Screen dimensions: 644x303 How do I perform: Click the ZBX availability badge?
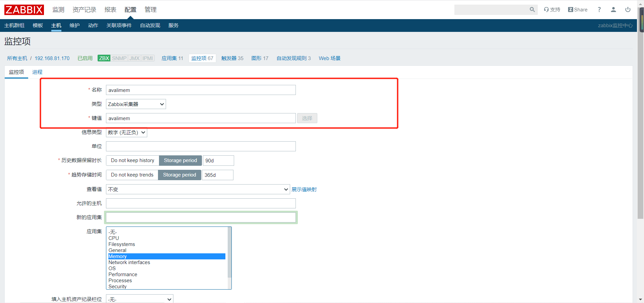(x=104, y=58)
